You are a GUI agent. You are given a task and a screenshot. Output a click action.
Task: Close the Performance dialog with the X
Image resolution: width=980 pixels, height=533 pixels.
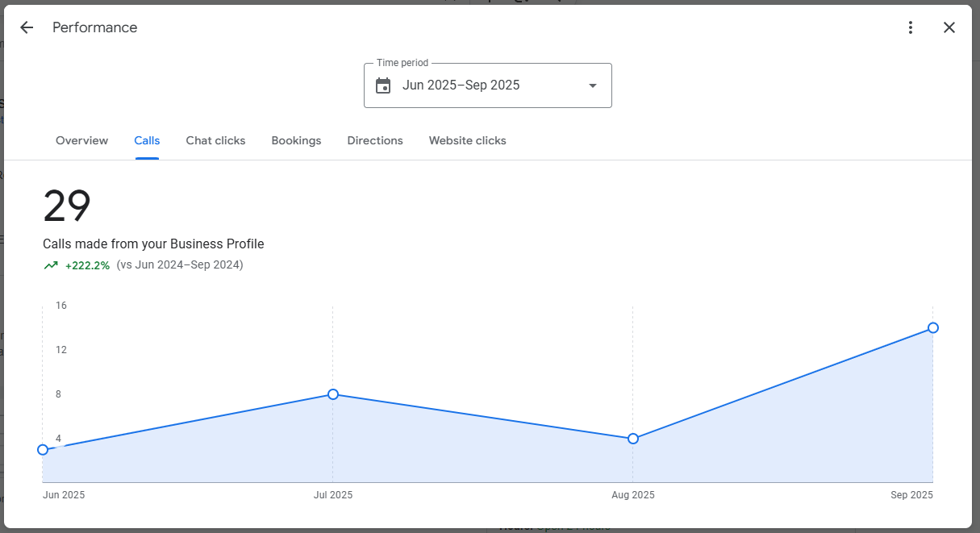949,27
